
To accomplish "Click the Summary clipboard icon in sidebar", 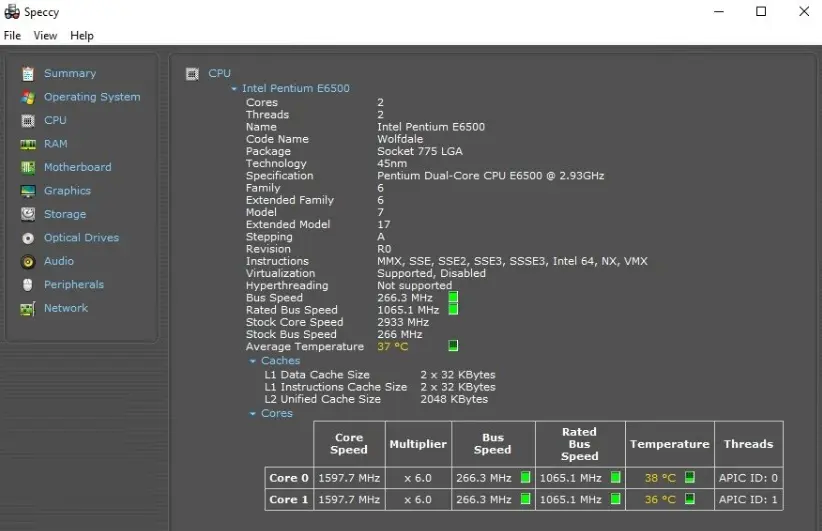I will pyautogui.click(x=28, y=74).
